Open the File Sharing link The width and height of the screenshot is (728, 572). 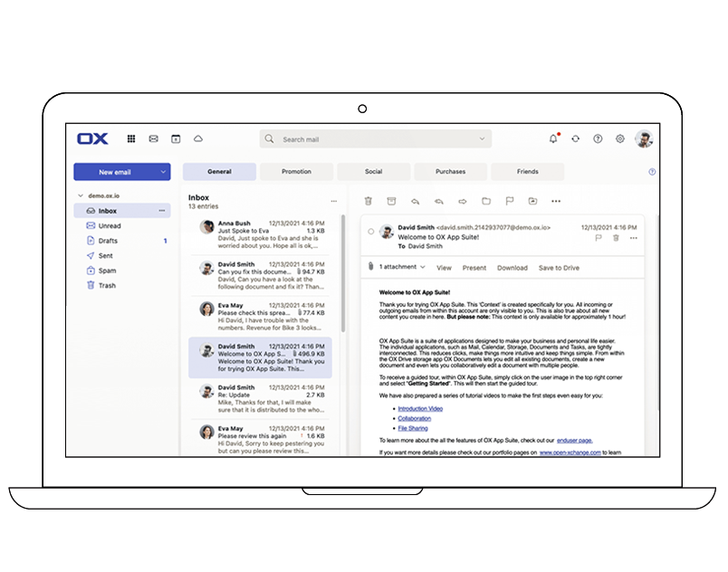pos(413,428)
